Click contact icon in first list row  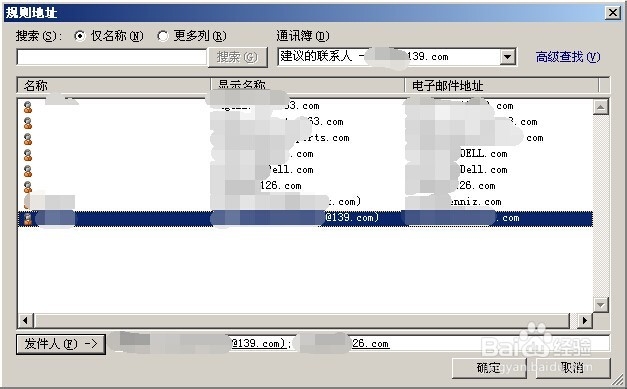(28, 107)
